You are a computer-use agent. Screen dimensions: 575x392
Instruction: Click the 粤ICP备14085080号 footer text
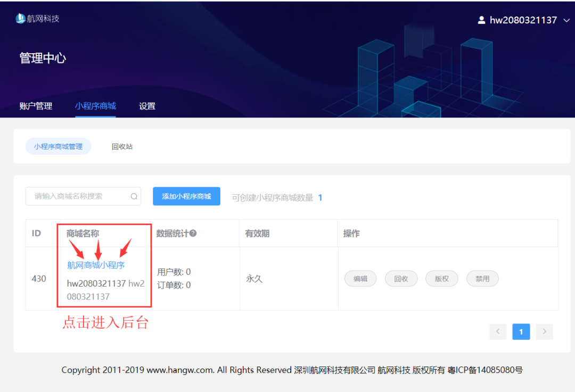(485, 370)
